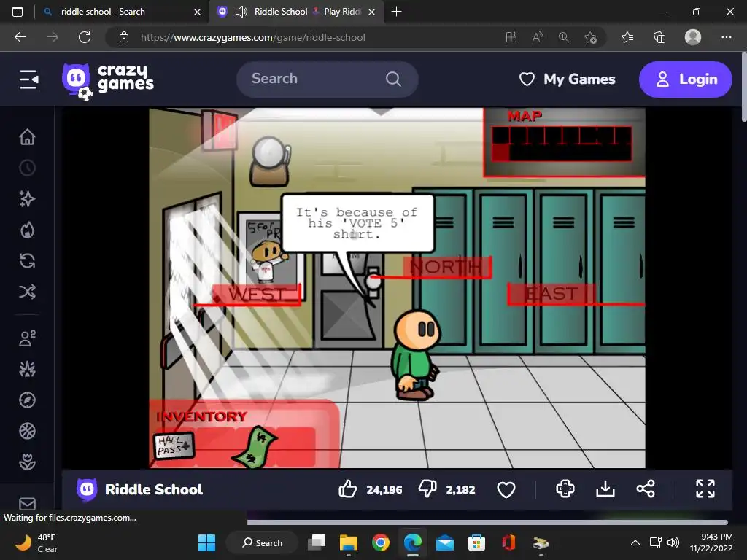The width and height of the screenshot is (747, 560).
Task: Open the New games sparkle icon
Action: point(27,198)
